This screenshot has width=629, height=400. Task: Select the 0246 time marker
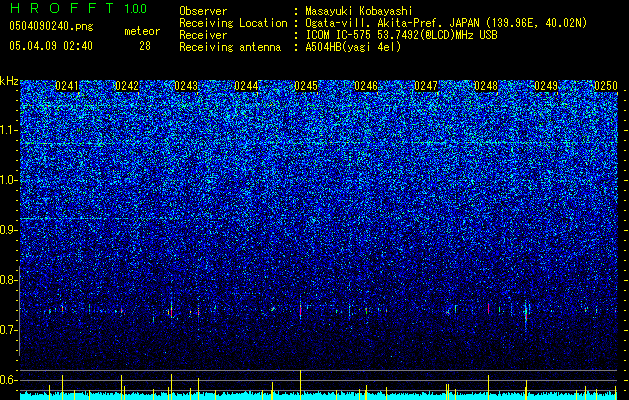[x=366, y=86]
